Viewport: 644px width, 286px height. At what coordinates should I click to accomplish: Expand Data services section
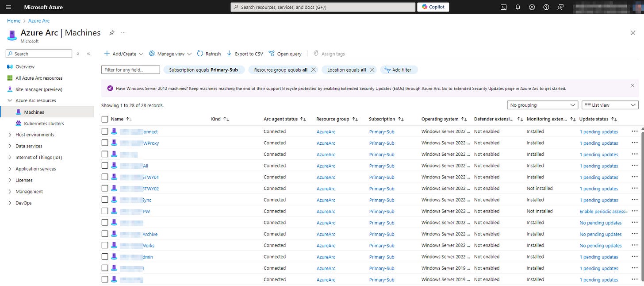pyautogui.click(x=10, y=146)
